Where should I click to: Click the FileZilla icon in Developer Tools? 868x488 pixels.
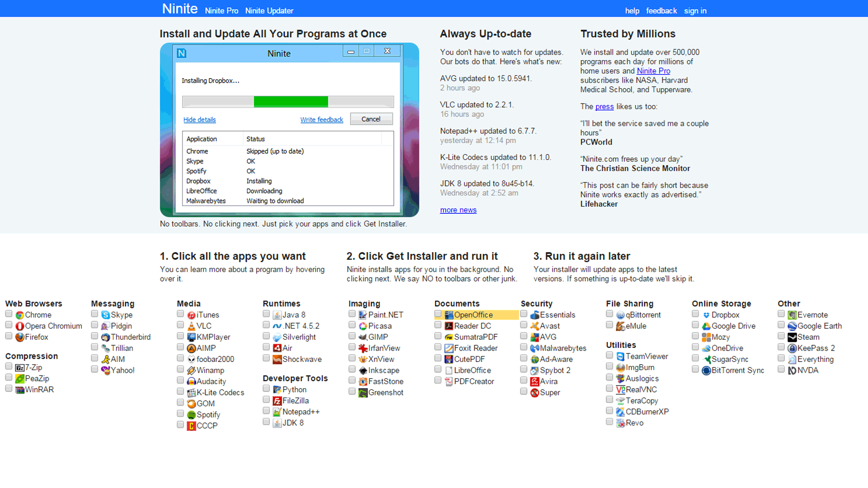[x=277, y=401]
